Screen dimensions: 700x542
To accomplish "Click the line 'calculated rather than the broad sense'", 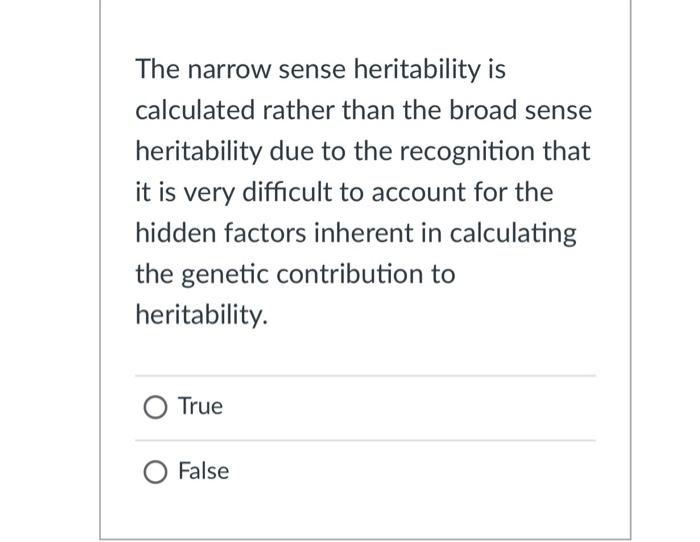I will pyautogui.click(x=363, y=110).
